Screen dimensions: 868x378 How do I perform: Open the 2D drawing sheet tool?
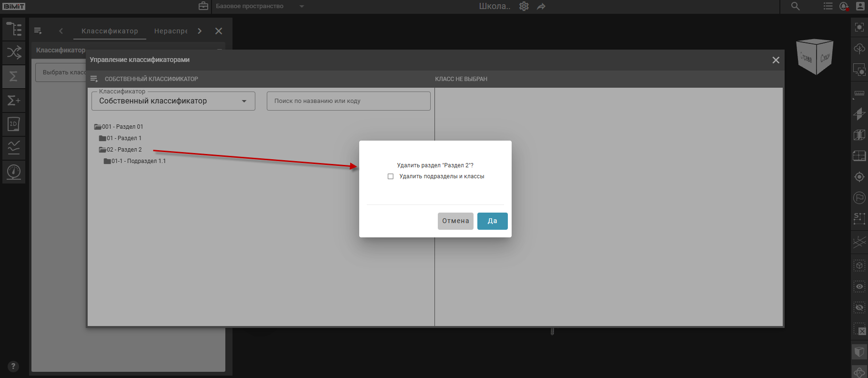(14, 124)
